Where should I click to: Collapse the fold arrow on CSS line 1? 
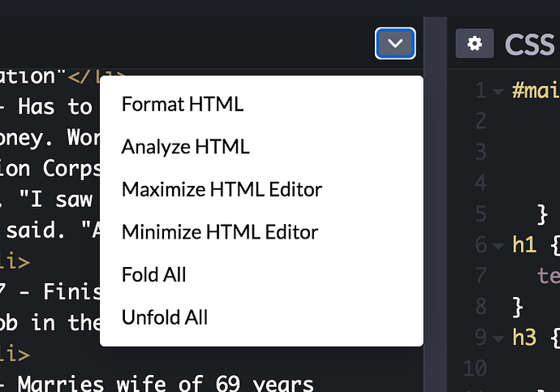click(498, 90)
